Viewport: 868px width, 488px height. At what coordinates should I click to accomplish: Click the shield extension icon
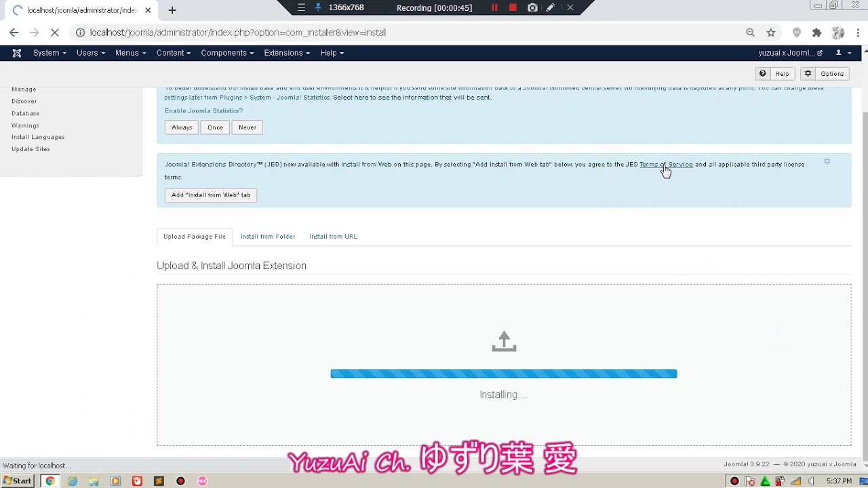[x=797, y=33]
